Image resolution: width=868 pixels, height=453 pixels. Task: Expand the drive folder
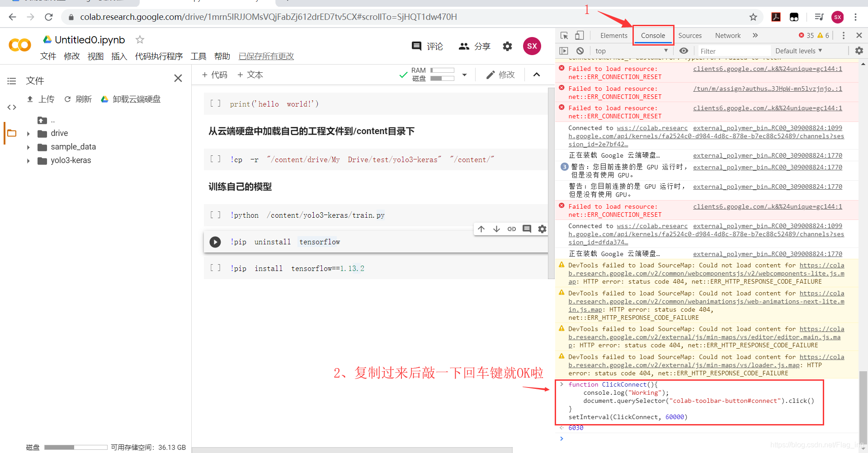[28, 134]
